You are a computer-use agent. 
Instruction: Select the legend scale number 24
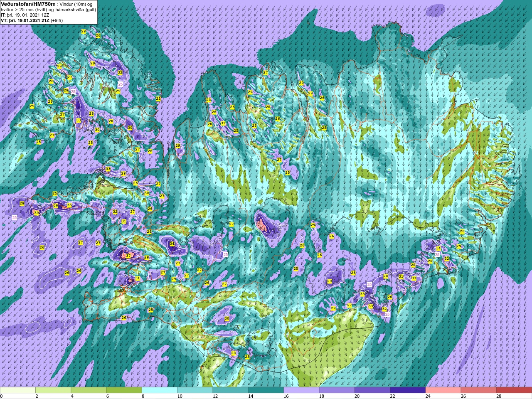(x=428, y=397)
